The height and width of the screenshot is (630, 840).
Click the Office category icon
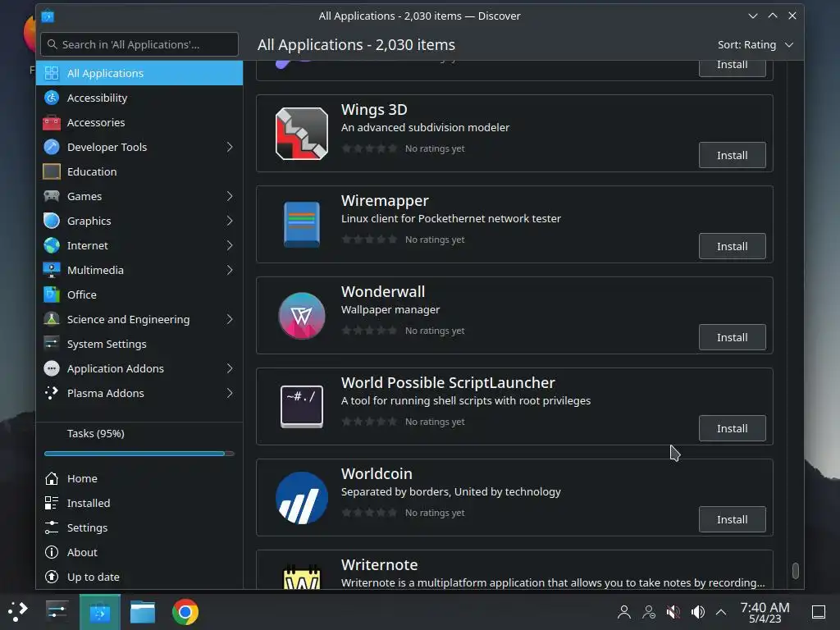point(52,294)
